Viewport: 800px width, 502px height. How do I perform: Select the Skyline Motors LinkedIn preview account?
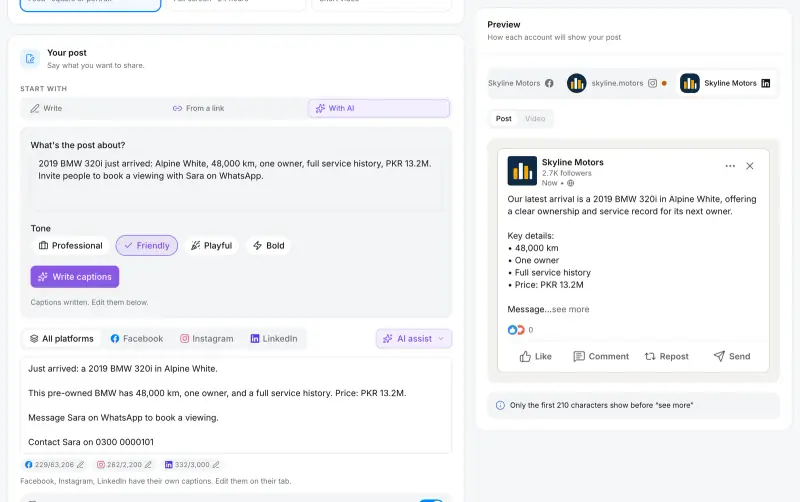[x=727, y=83]
